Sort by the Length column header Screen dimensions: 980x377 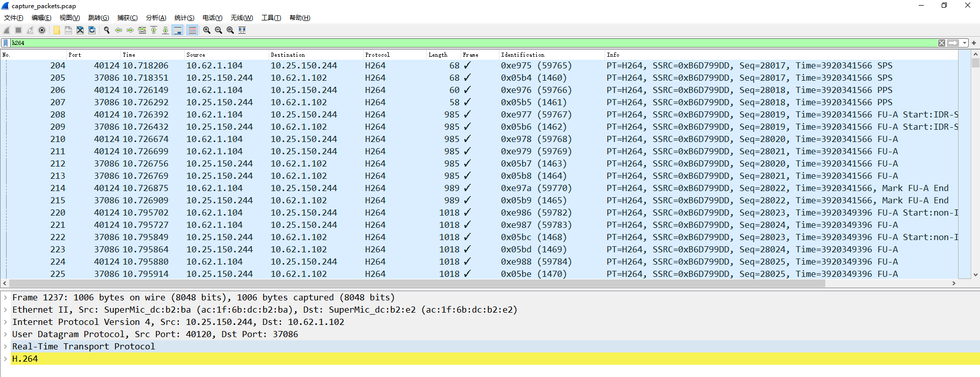click(444, 55)
